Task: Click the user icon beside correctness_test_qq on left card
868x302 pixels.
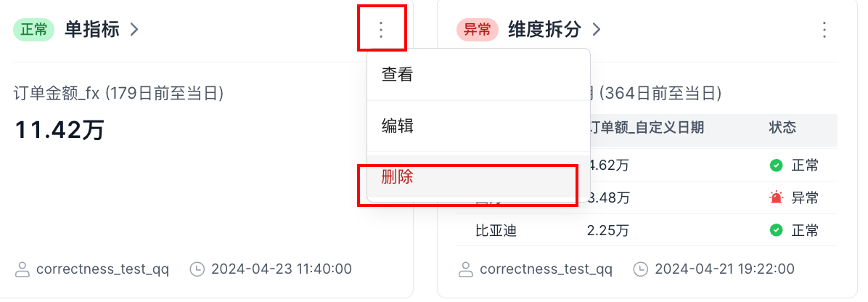Action: pyautogui.click(x=22, y=269)
